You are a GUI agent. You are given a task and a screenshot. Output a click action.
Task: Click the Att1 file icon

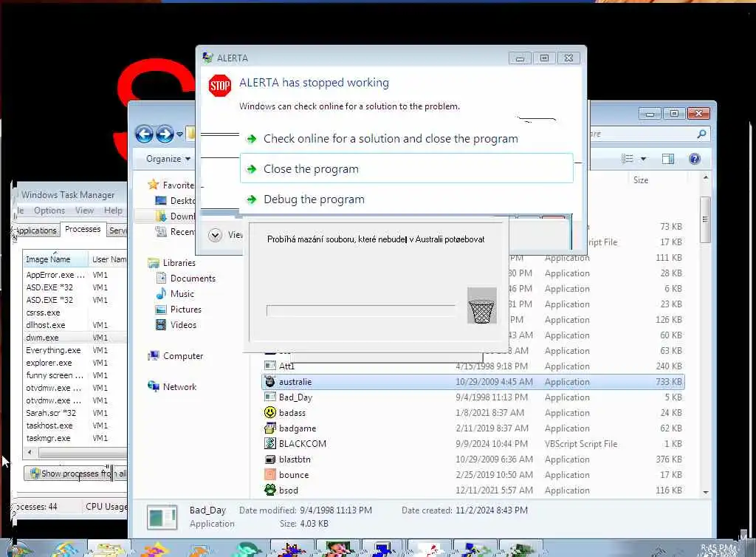click(x=270, y=366)
